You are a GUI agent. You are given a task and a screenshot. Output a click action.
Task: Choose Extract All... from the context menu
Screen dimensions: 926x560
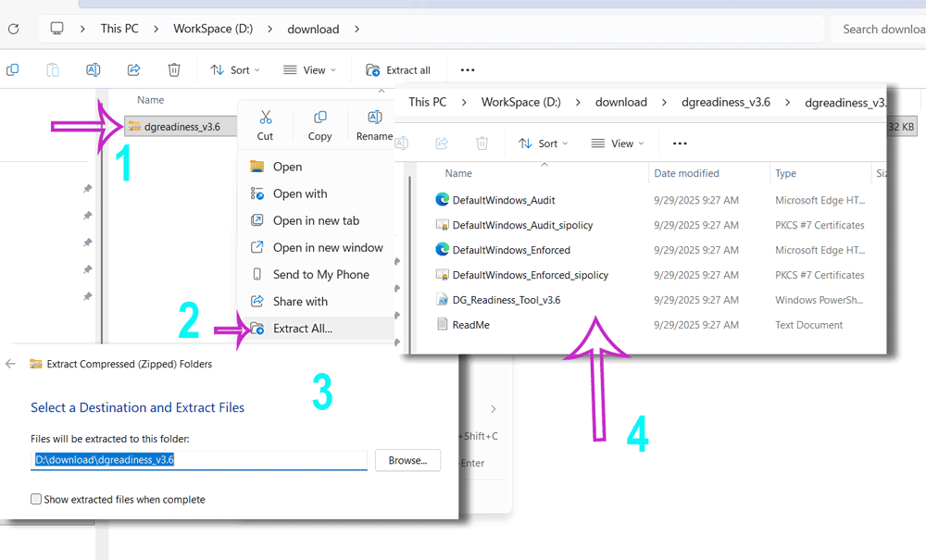(316, 329)
